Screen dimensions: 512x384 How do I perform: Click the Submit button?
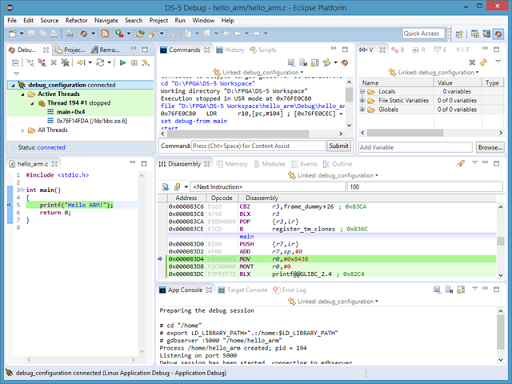339,146
